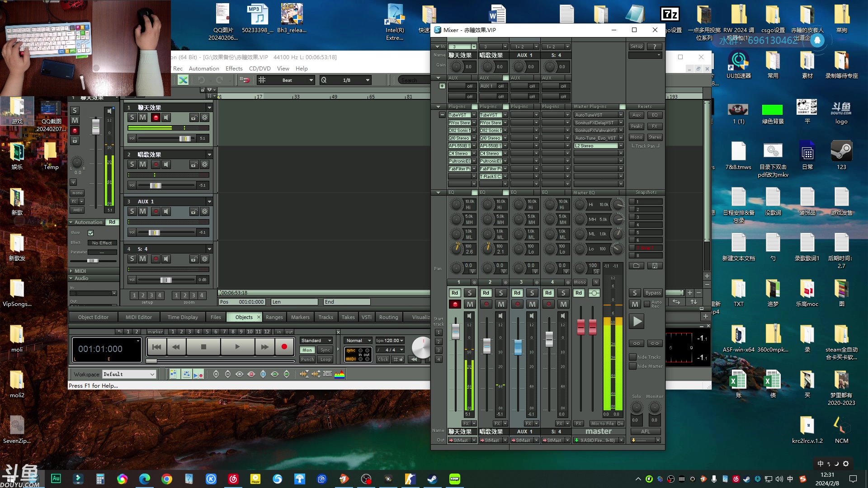Click the green crossfade icon in the toolbar
Viewport: 868px width, 488px height.
[183, 80]
